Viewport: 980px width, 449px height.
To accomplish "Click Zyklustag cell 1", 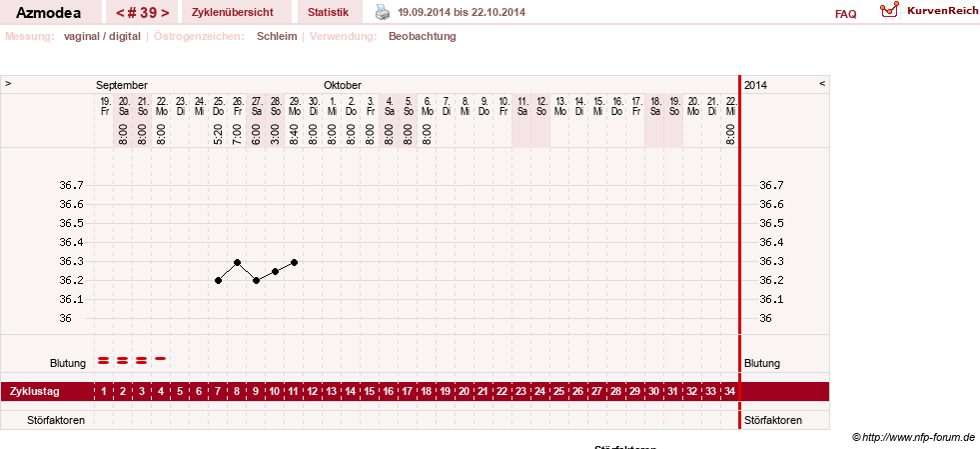I will pos(104,391).
